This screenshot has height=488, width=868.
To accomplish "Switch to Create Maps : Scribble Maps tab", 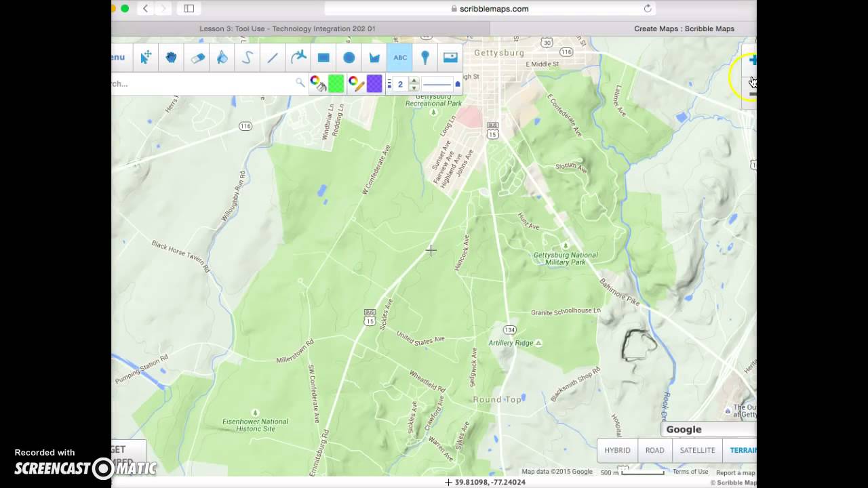I will [x=684, y=28].
